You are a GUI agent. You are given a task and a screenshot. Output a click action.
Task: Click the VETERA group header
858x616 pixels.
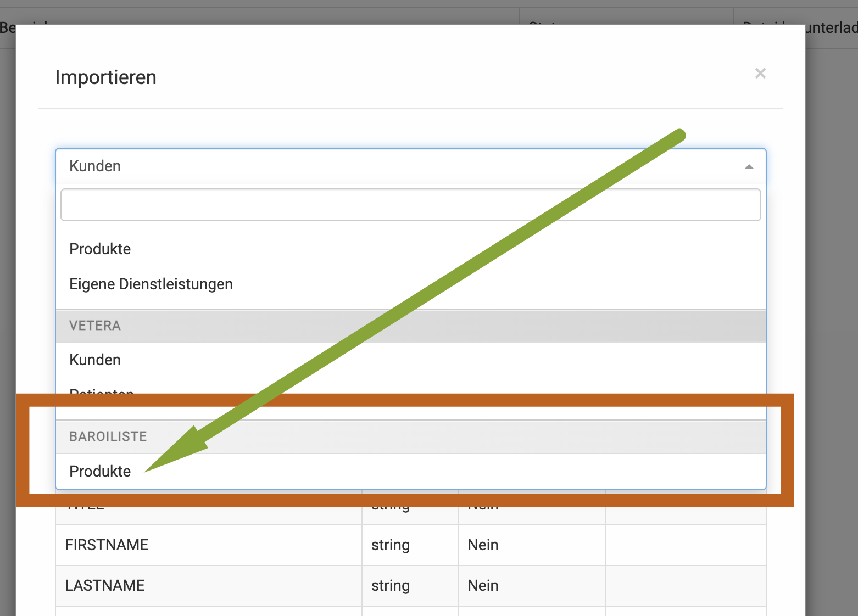click(94, 326)
